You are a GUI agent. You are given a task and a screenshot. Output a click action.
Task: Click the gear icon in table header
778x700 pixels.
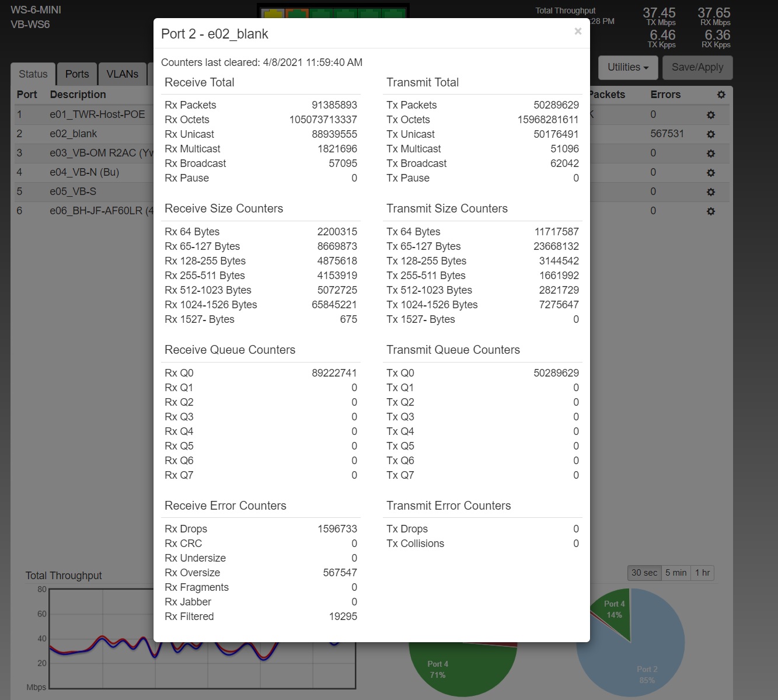[x=721, y=95]
